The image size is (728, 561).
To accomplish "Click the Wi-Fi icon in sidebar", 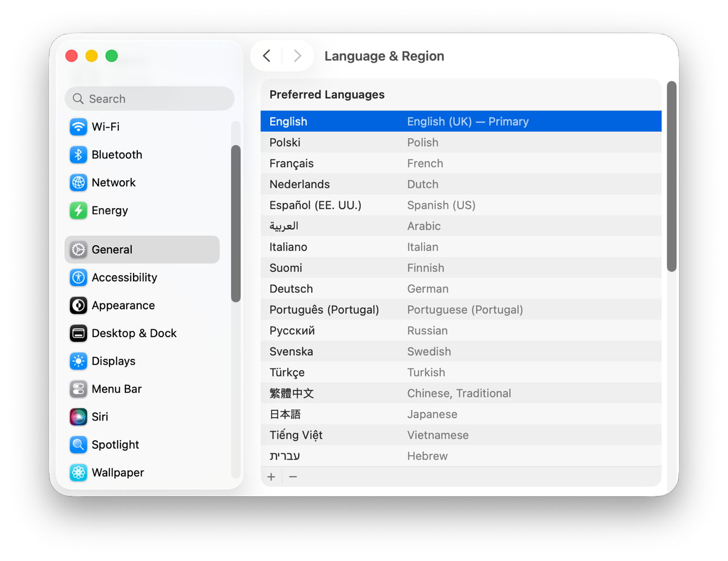I will (x=78, y=127).
